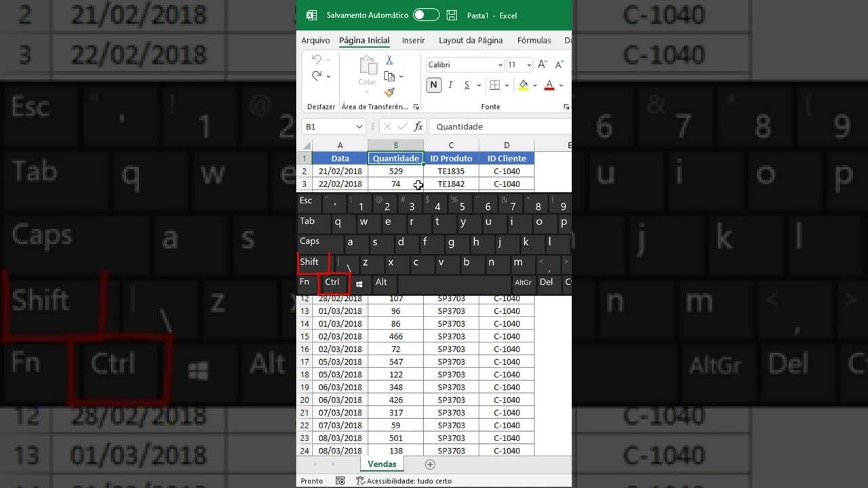Open the Área de Transferência dialog launcher
This screenshot has width=868, height=488.
(x=416, y=107)
